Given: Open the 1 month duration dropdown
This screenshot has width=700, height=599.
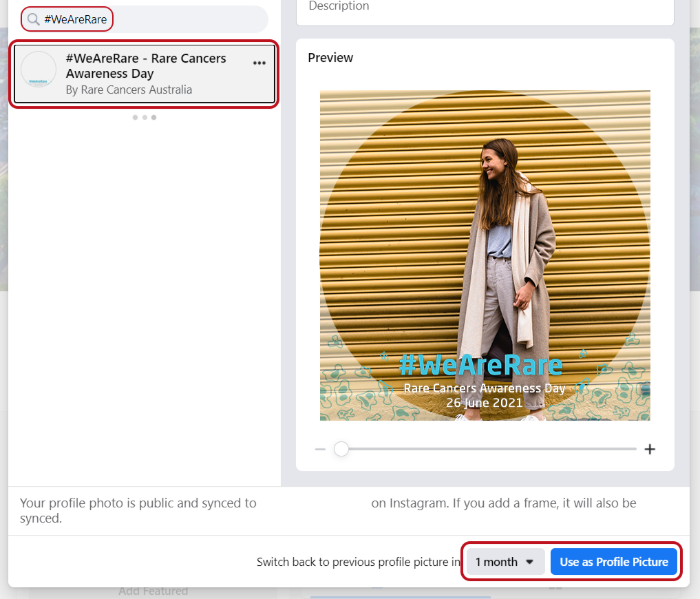Looking at the screenshot, I should click(505, 562).
